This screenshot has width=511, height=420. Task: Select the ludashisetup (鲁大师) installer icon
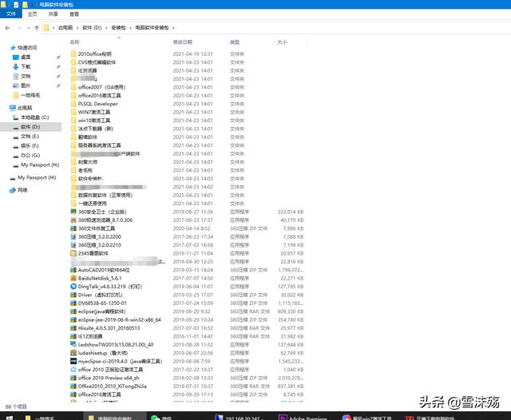coord(73,353)
